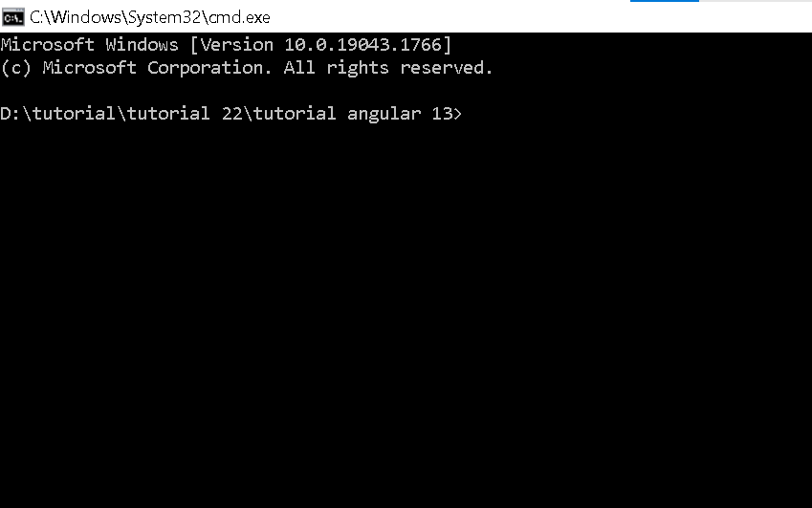Click the word Windows in the title path
The image size is (812, 508).
coord(86,17)
